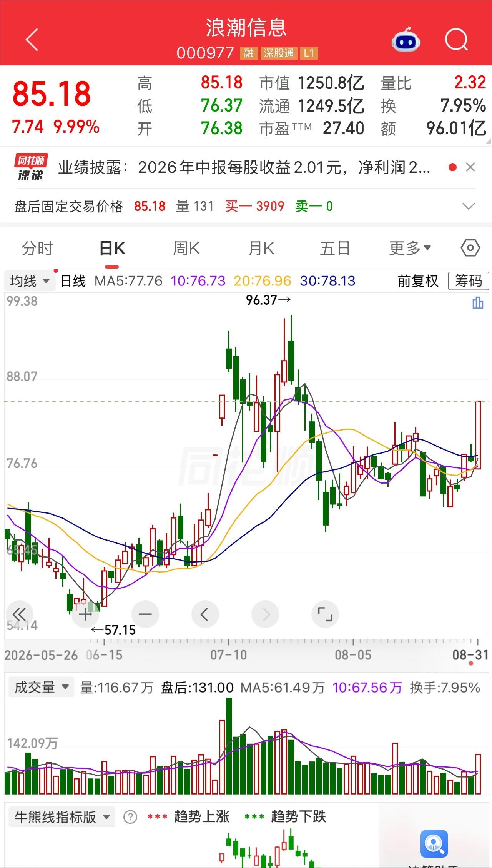Change 前复权 adjustment mode
The width and height of the screenshot is (492, 868).
coord(418,281)
